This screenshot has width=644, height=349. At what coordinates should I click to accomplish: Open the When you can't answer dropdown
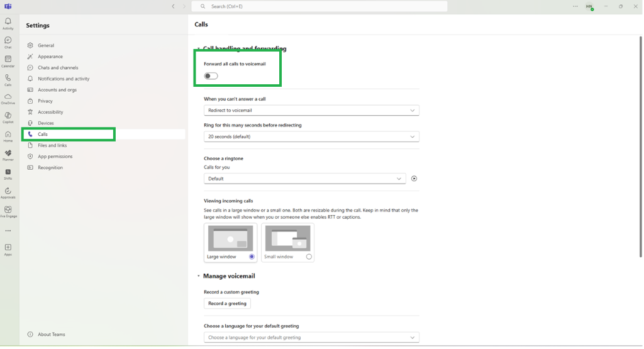click(x=311, y=111)
